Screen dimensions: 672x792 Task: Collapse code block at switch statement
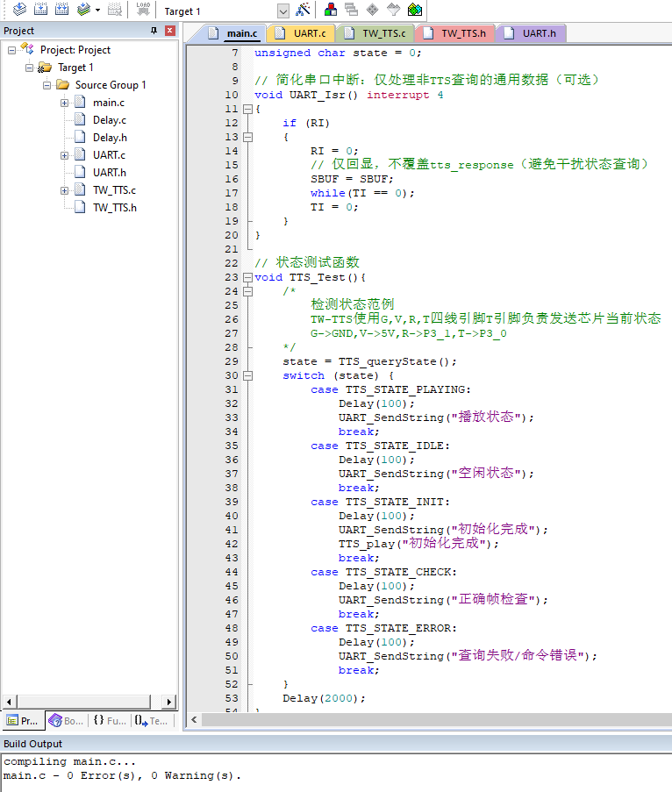247,375
